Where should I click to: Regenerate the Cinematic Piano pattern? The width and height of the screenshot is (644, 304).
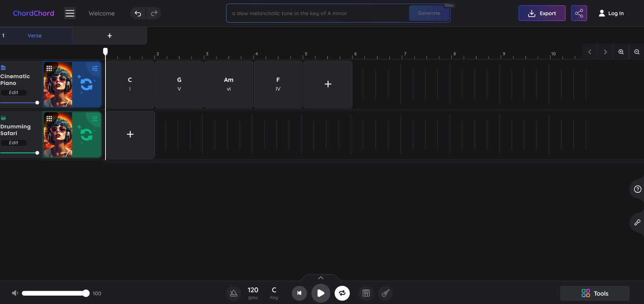pos(86,84)
